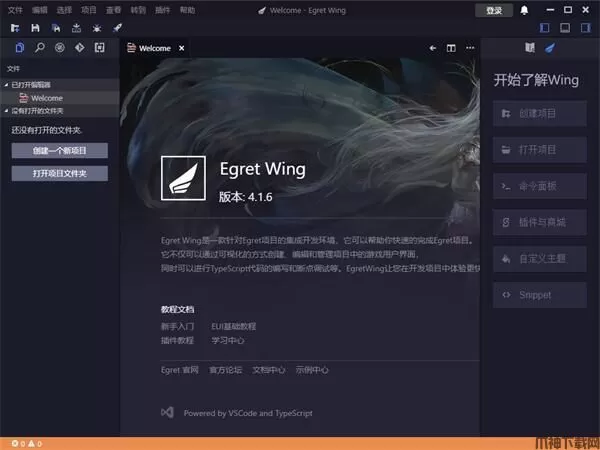
Task: Click 自定义主题 in right panel
Action: (540, 259)
